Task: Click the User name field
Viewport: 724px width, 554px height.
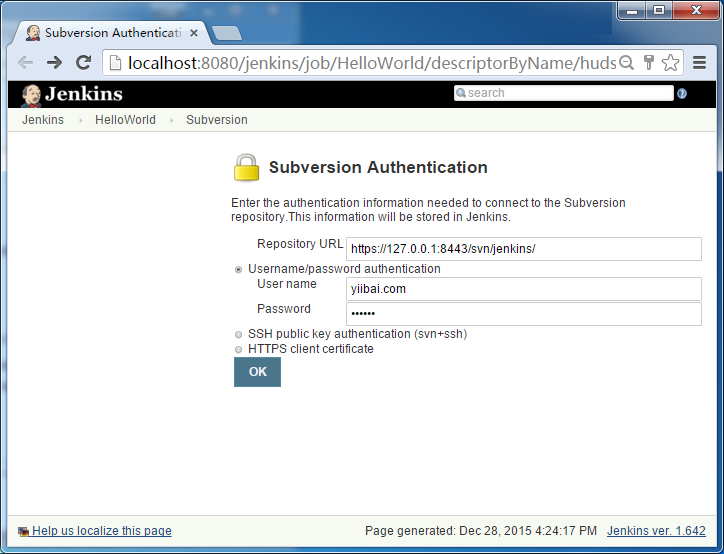Action: tap(524, 289)
